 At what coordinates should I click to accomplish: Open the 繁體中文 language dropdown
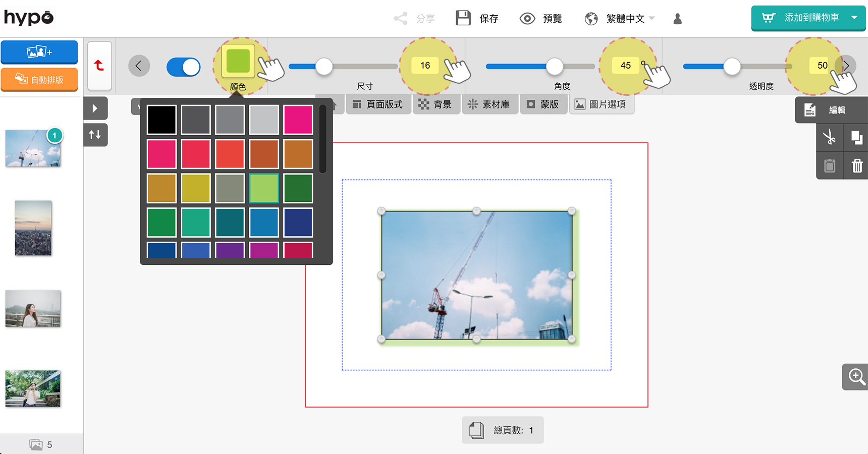620,19
